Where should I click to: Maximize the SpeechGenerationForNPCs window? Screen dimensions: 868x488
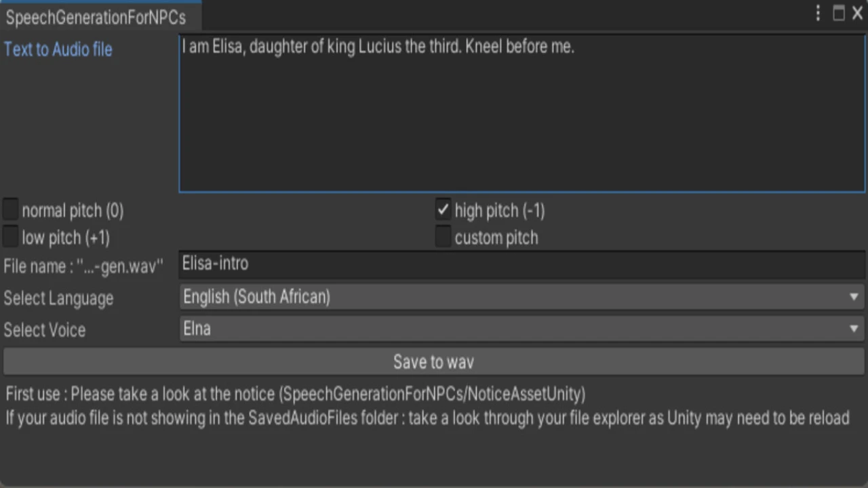[x=839, y=14]
